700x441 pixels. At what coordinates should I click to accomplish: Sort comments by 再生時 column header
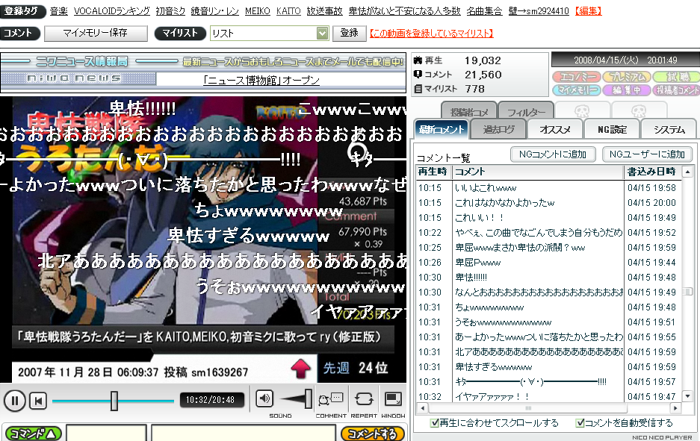[x=433, y=172]
